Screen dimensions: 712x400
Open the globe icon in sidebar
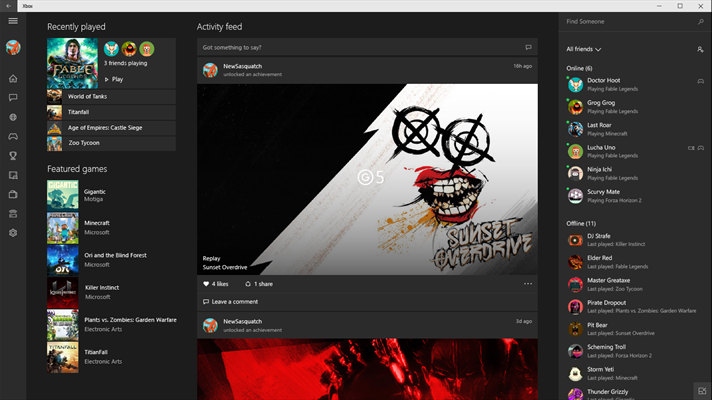[x=13, y=117]
